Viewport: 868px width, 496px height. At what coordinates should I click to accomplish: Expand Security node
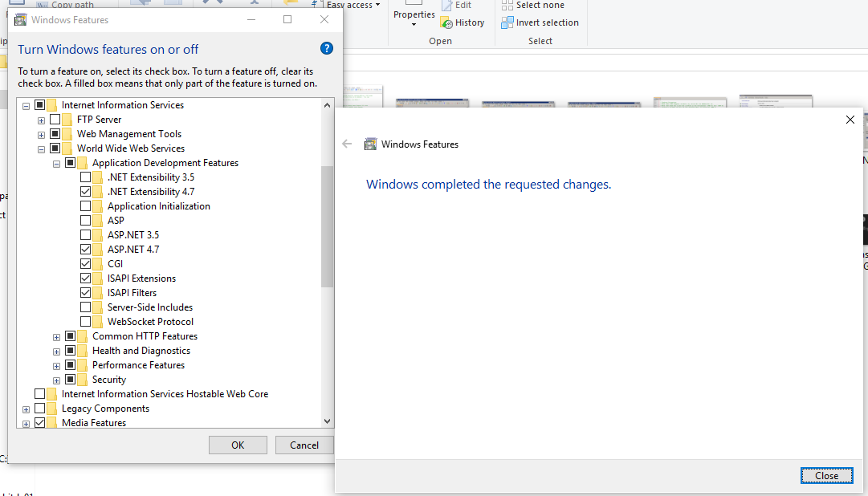point(56,380)
